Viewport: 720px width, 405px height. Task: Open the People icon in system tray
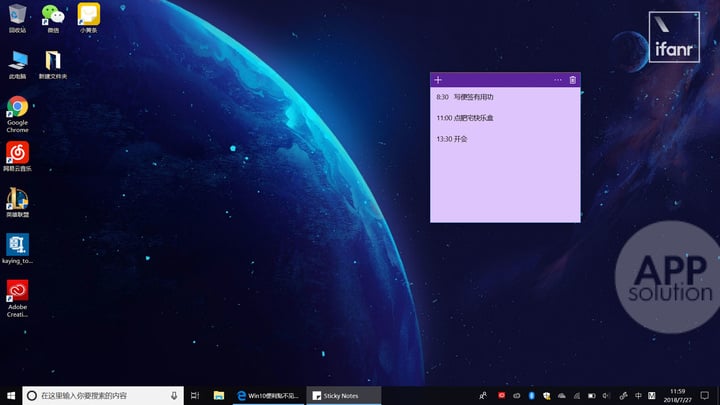tap(483, 395)
